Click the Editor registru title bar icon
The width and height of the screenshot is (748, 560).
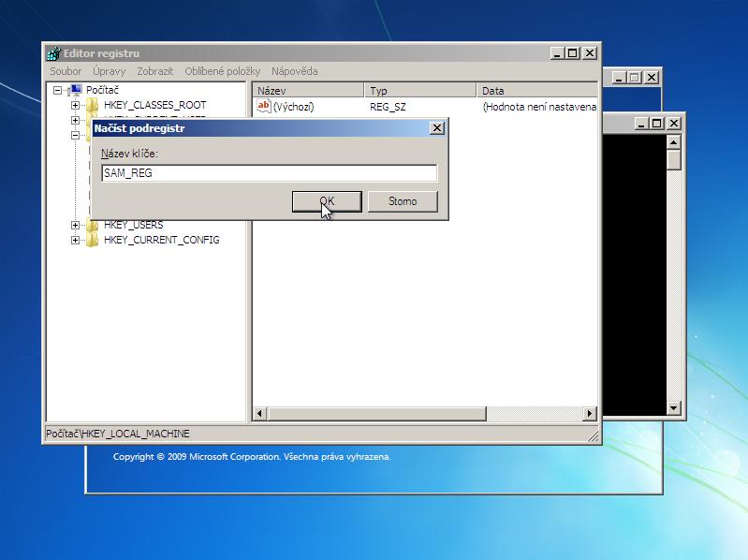point(53,53)
